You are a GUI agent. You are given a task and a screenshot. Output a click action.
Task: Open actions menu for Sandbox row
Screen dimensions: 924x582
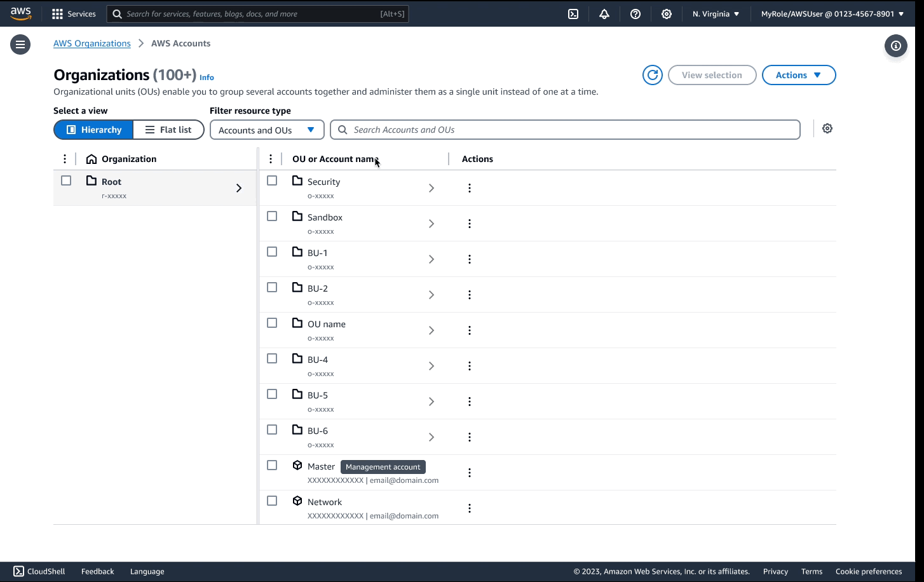470,224
